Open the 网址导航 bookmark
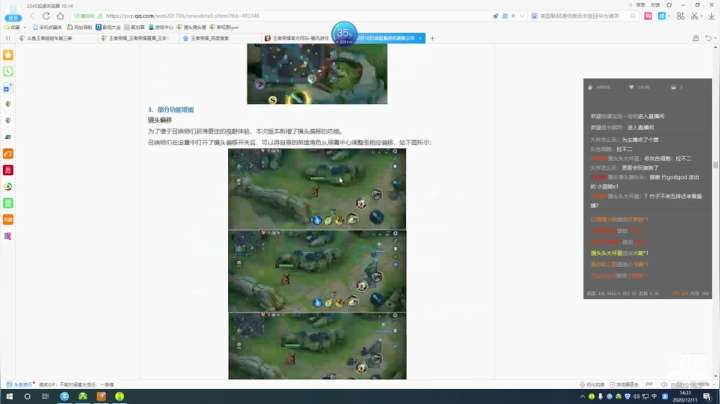 tap(79, 27)
